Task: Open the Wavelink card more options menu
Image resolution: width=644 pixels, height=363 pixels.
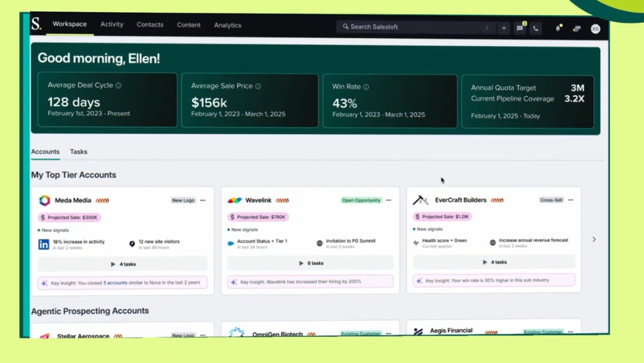Action: coord(388,200)
